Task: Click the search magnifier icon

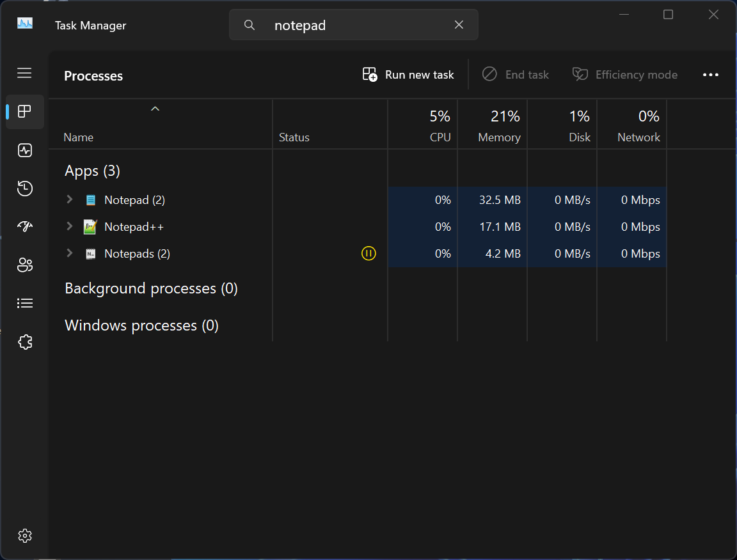Action: click(250, 25)
